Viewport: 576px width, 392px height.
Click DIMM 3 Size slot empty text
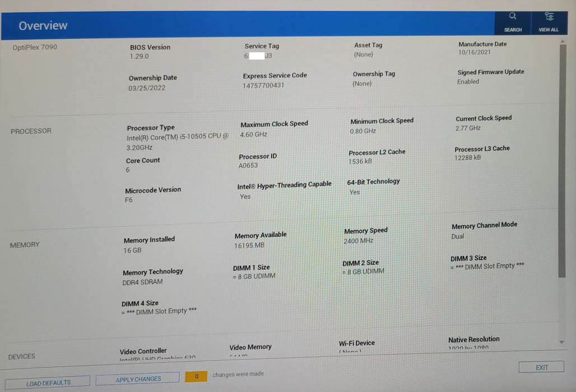pyautogui.click(x=487, y=266)
